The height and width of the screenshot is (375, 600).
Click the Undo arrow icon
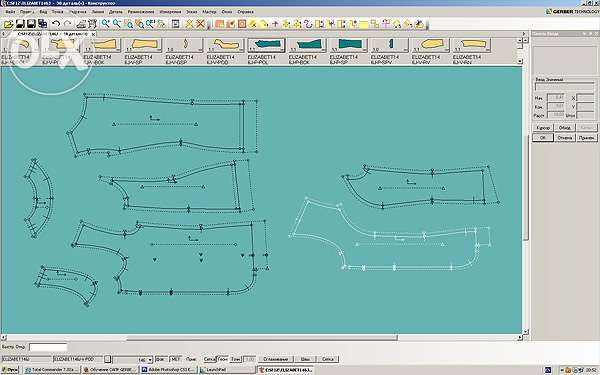(x=56, y=24)
